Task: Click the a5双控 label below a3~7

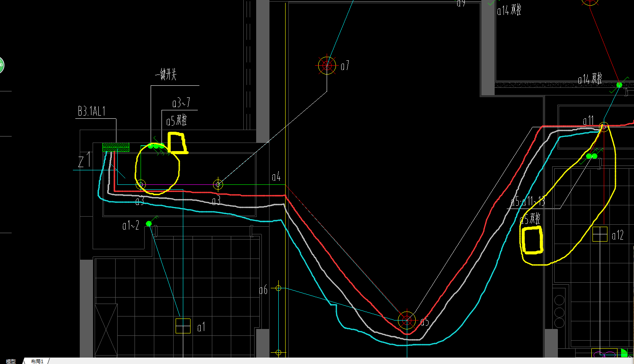Action: (176, 120)
